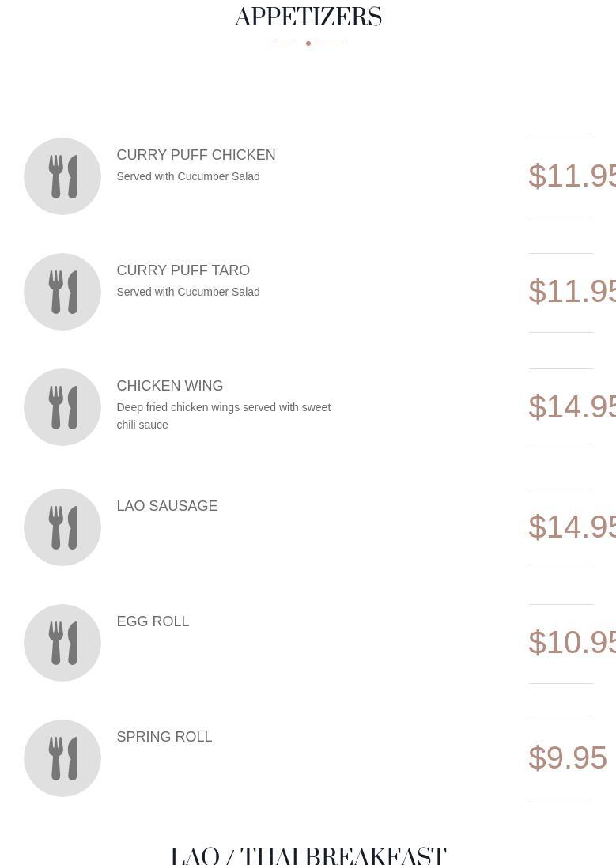Click the $10.95 Egg Roll price
Image resolution: width=616 pixels, height=865 pixels.
[x=572, y=643]
